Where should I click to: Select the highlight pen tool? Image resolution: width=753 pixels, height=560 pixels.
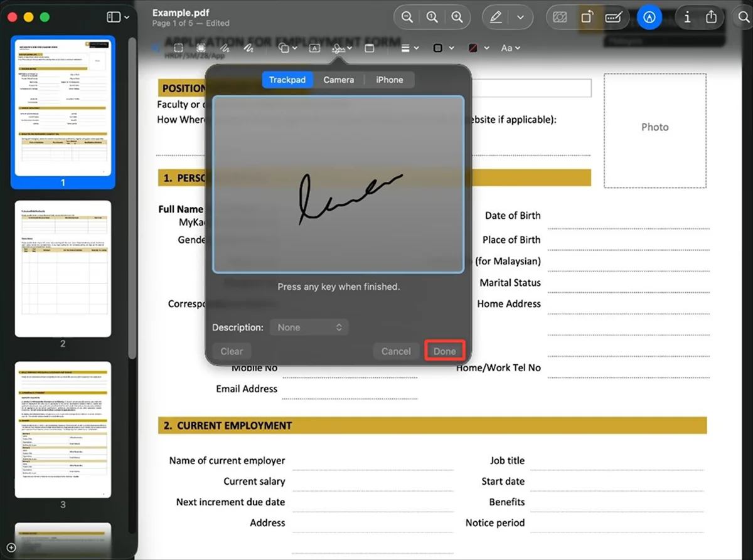[496, 18]
